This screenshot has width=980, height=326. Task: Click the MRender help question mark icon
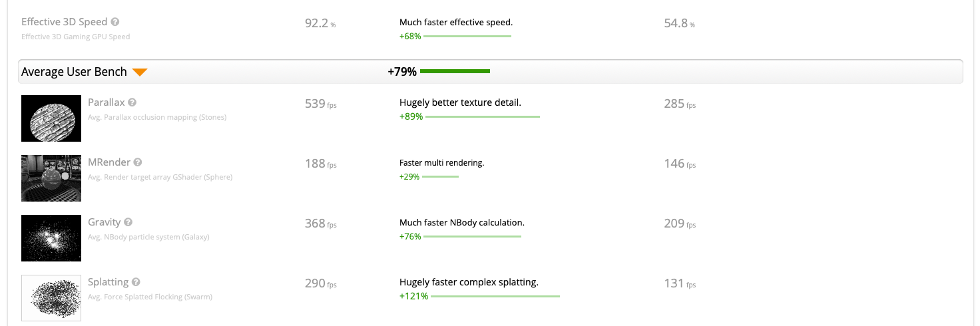tap(138, 162)
